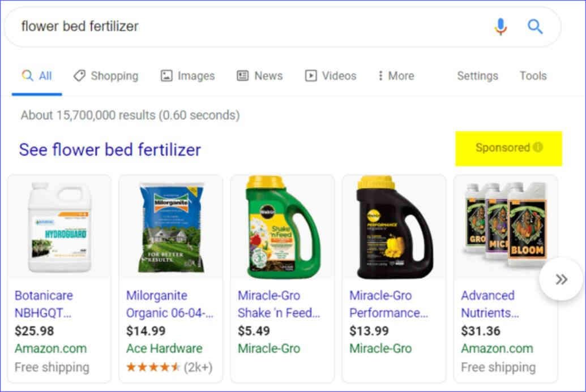586x392 pixels.
Task: Switch to the All tab
Action: click(37, 75)
